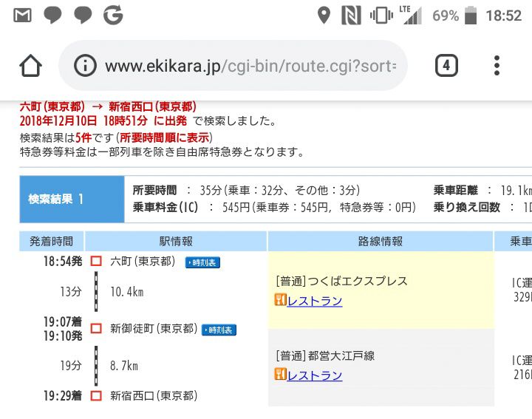
Task: Tap the 発着時間 column header
Action: click(x=52, y=241)
